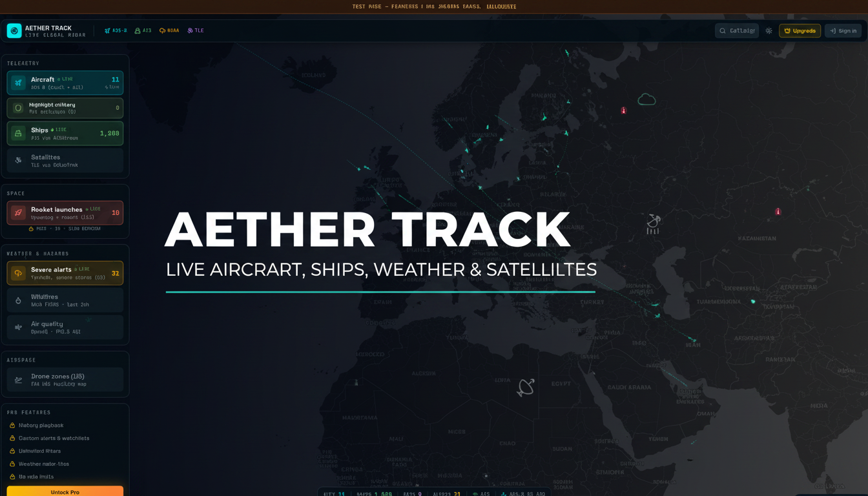The image size is (868, 496).
Task: Click the snowflake-style theme icon beside Upgrade
Action: (769, 31)
